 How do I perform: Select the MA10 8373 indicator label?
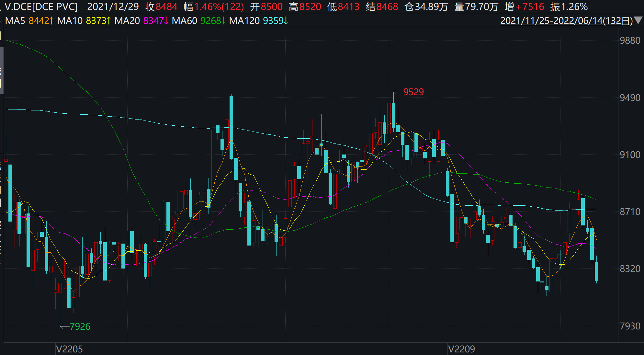point(84,21)
